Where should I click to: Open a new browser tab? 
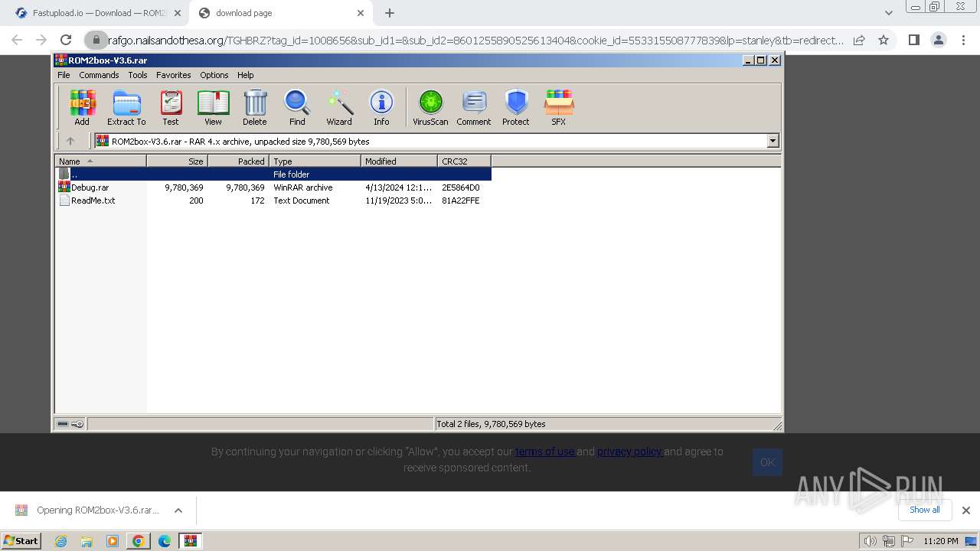click(x=390, y=13)
